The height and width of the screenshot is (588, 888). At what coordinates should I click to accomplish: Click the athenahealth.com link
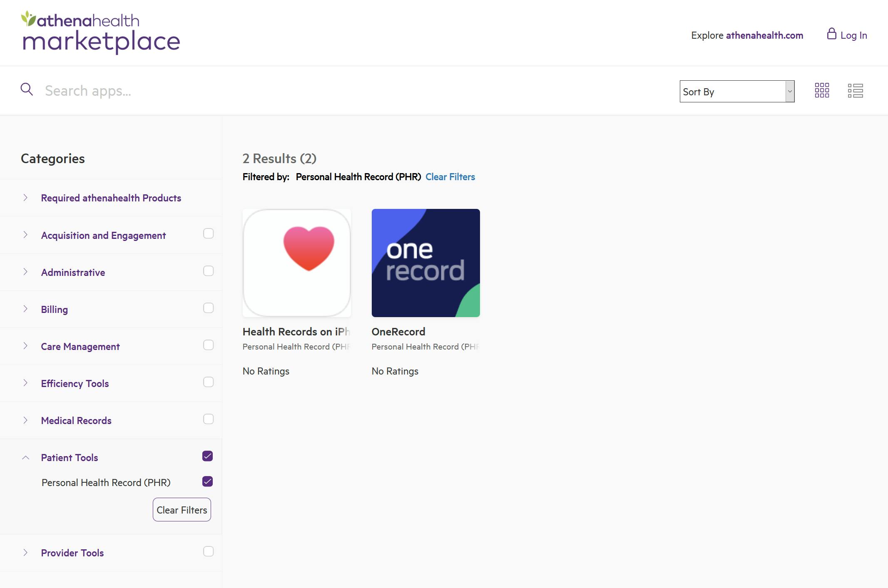(x=764, y=35)
